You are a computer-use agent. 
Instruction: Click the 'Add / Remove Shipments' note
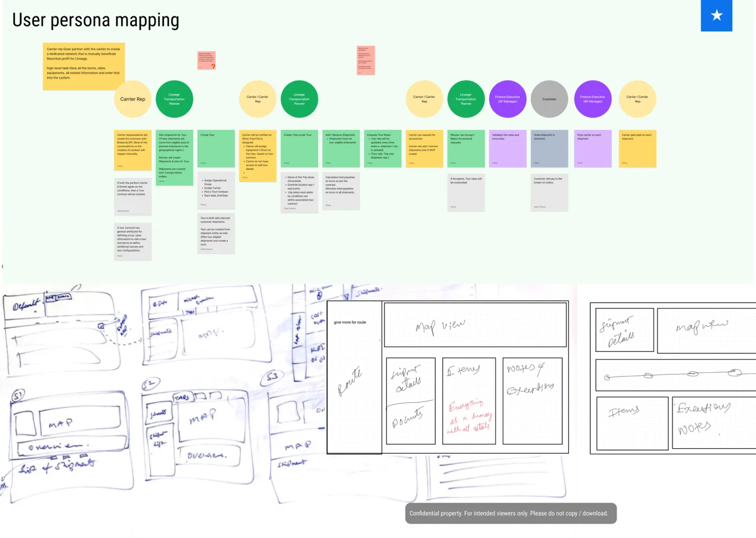click(341, 148)
